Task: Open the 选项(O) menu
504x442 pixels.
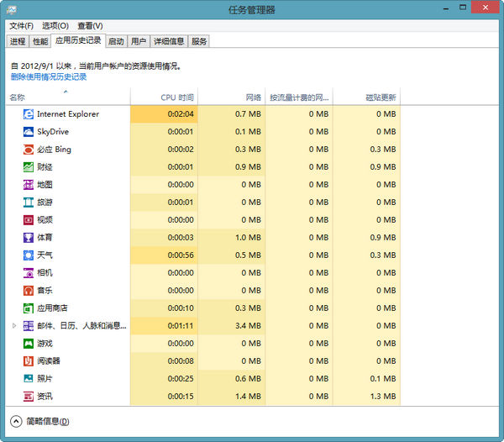Action: [x=55, y=26]
